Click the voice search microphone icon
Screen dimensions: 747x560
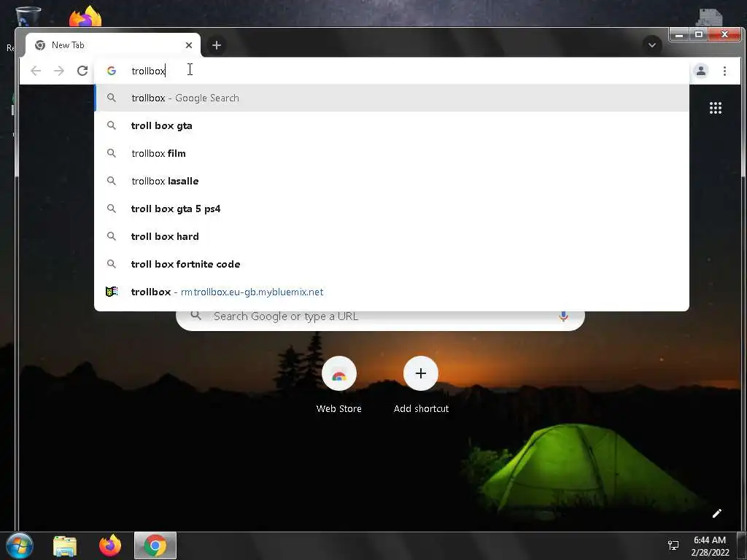click(x=564, y=316)
